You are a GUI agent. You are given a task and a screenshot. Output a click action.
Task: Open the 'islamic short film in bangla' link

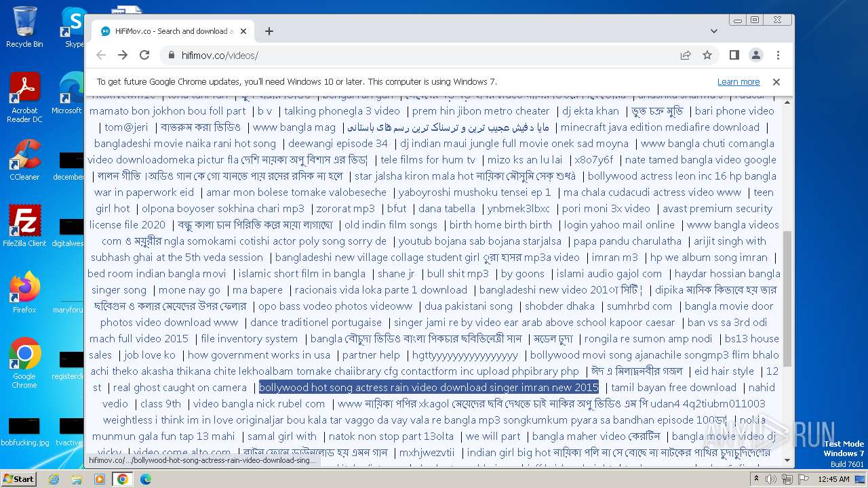click(x=302, y=274)
